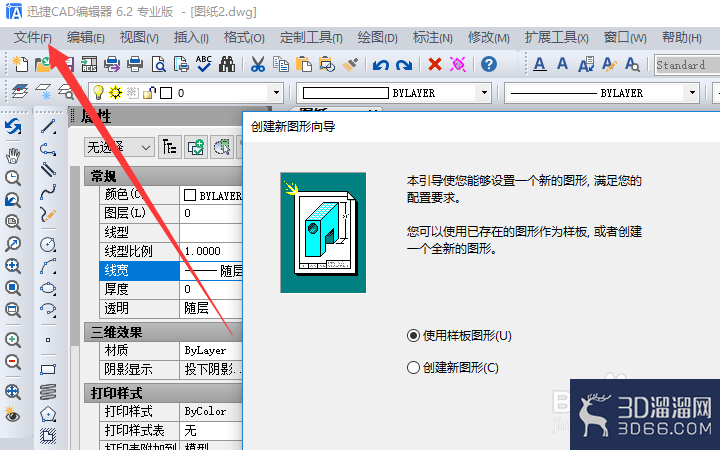Screen dimensions: 720x450
Task: Open the 标注(N) menu
Action: click(433, 37)
